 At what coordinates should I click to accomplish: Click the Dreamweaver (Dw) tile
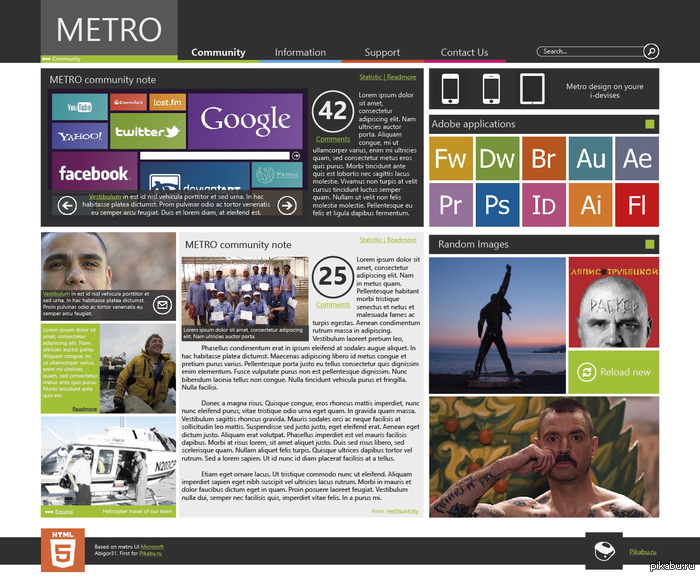(x=497, y=158)
